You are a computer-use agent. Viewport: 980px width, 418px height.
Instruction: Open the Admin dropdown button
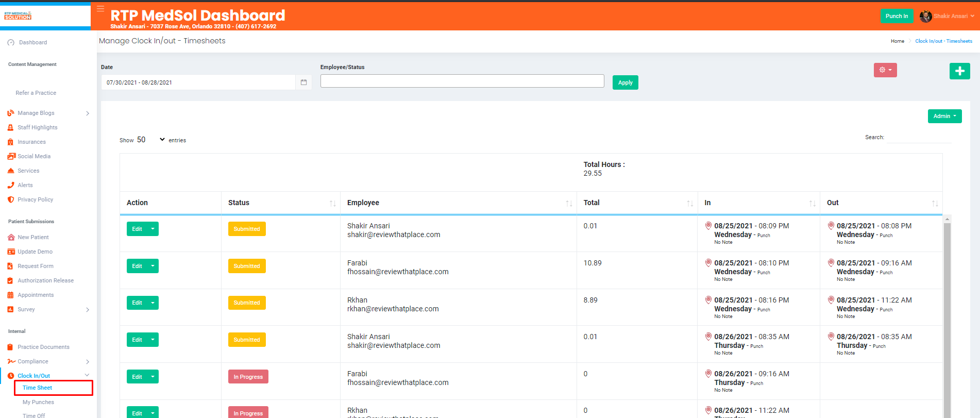coord(944,116)
